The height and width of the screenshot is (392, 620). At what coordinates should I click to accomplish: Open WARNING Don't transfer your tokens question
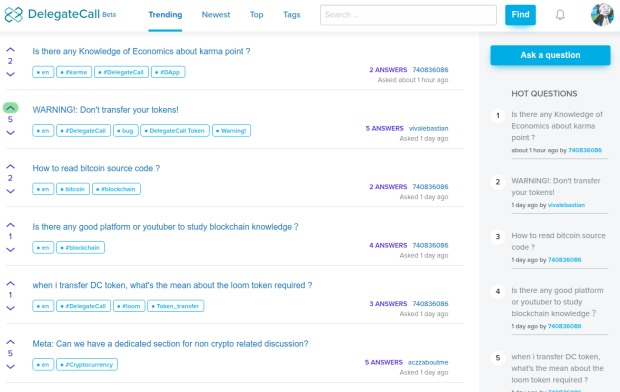click(x=105, y=110)
